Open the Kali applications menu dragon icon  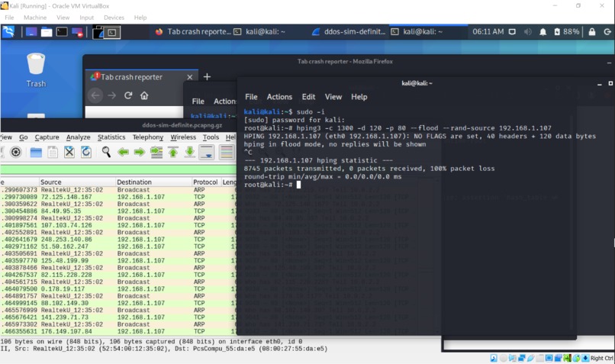[8, 32]
